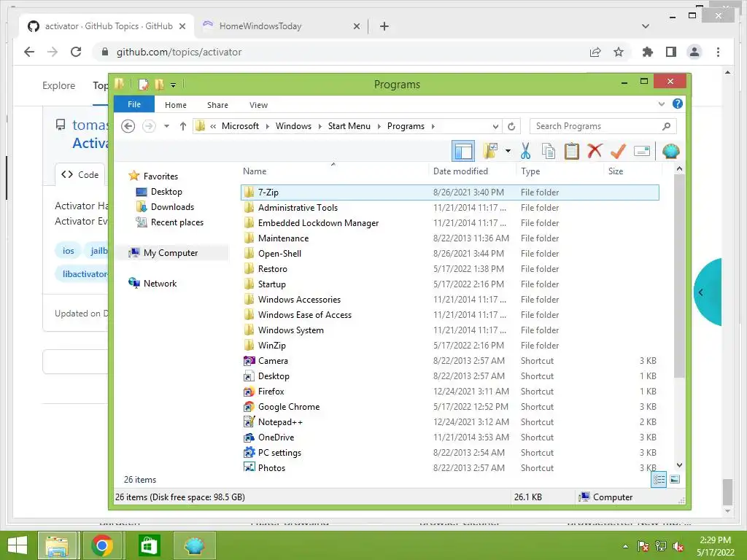
Task: Select the OneDrive shortcut
Action: 449,437
